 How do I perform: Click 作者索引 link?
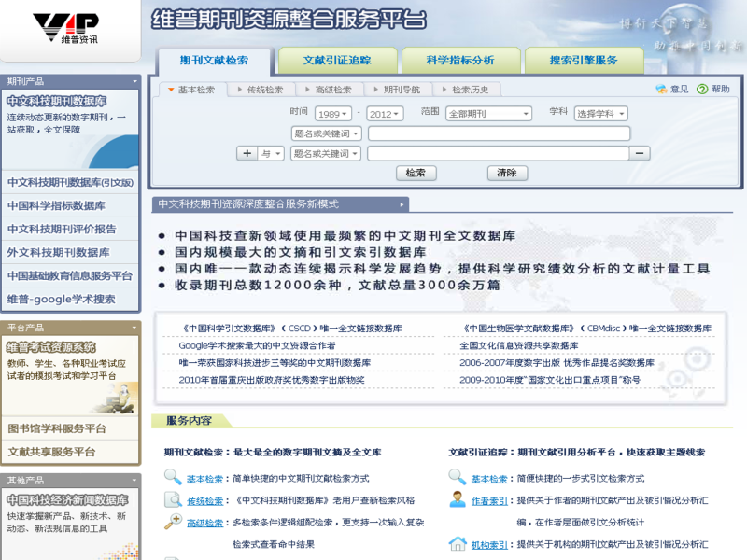(489, 501)
